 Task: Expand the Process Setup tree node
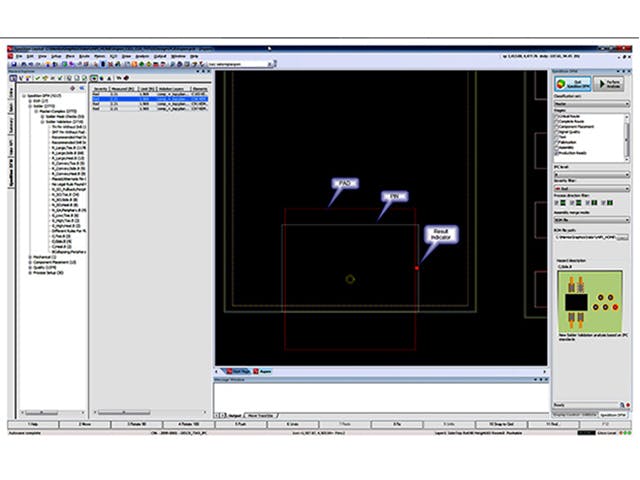(x=30, y=273)
